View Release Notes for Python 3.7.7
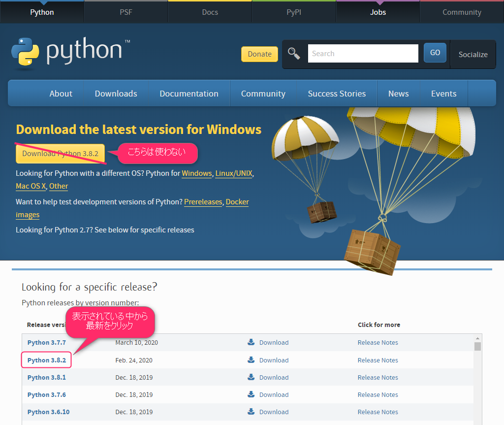504x425 pixels. pyautogui.click(x=378, y=342)
